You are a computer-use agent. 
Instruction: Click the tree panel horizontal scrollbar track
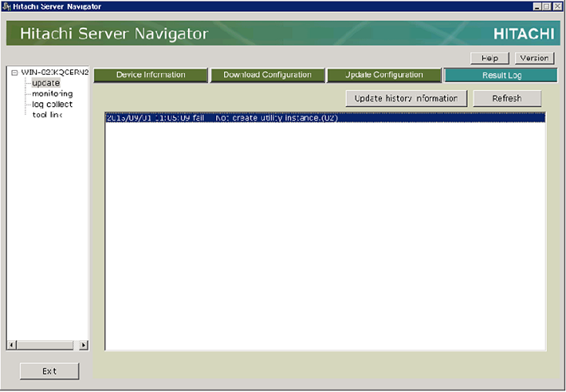(48, 345)
